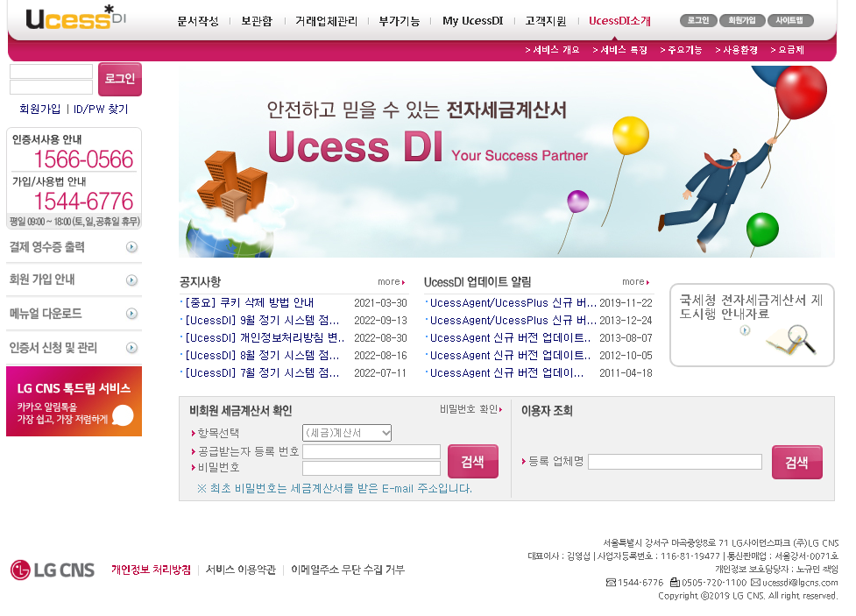Open 문서작성 menu
856x616 pixels.
198,21
